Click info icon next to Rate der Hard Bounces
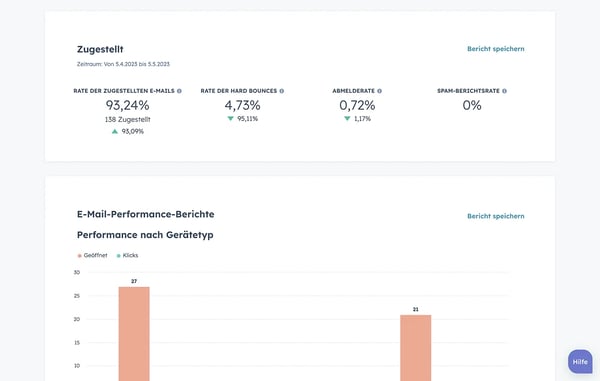The width and height of the screenshot is (600, 381). point(282,91)
